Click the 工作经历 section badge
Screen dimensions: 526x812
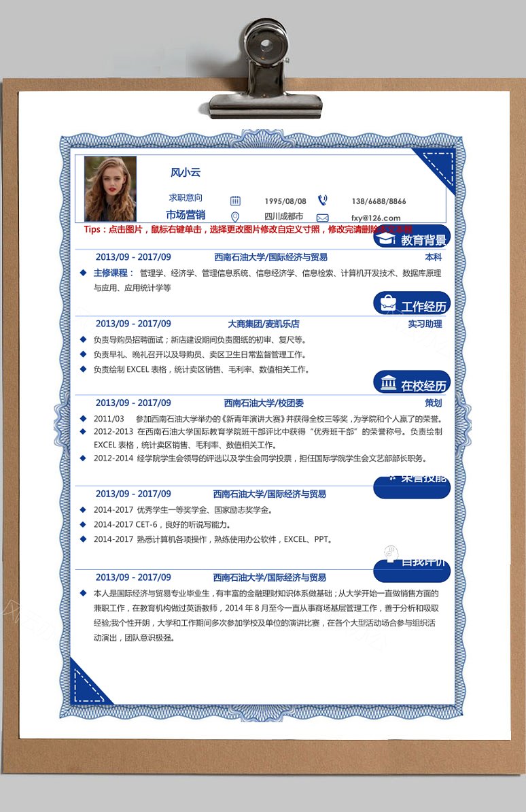[x=412, y=303]
